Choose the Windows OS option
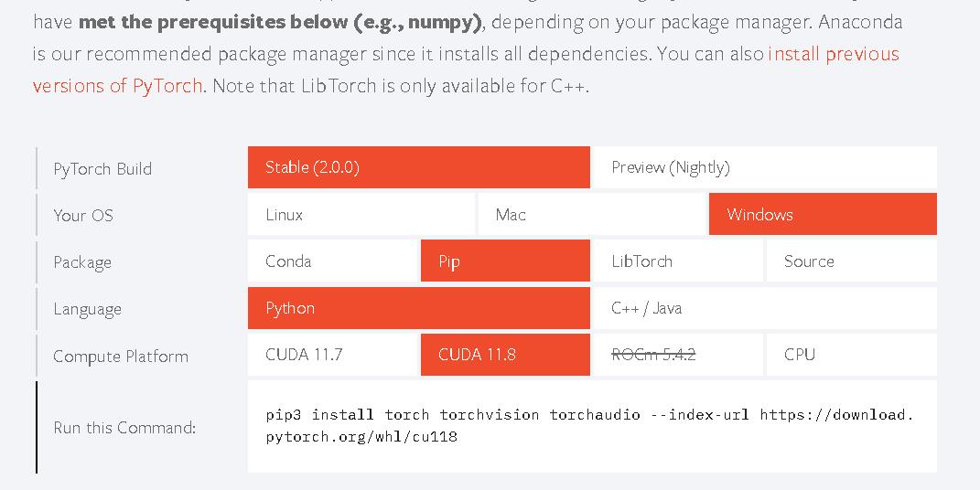The height and width of the screenshot is (490, 980). point(823,214)
